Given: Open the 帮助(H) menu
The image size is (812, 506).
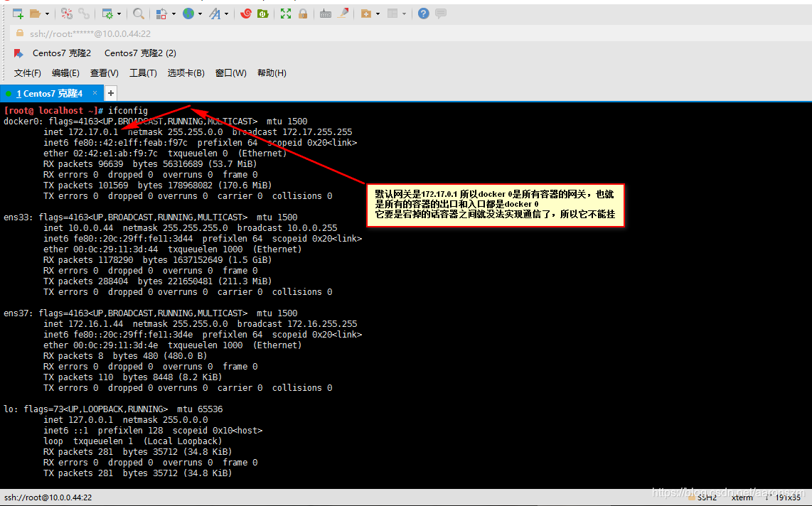Looking at the screenshot, I should tap(272, 73).
